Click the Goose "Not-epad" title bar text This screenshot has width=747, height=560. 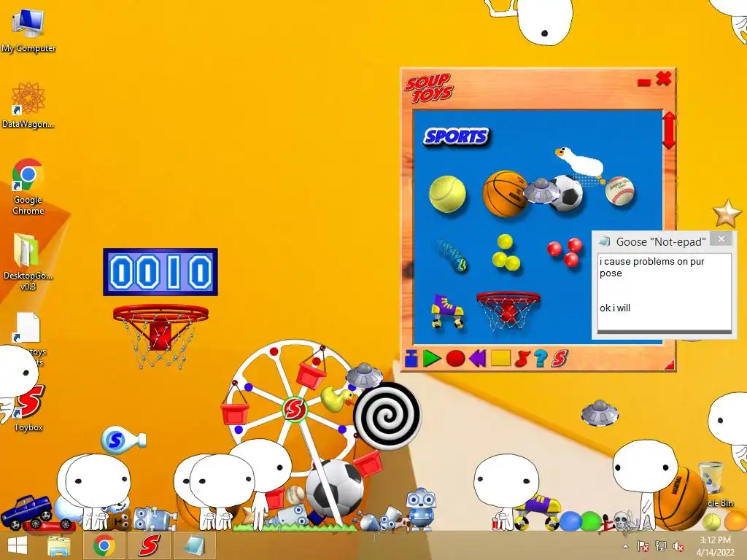pos(661,242)
